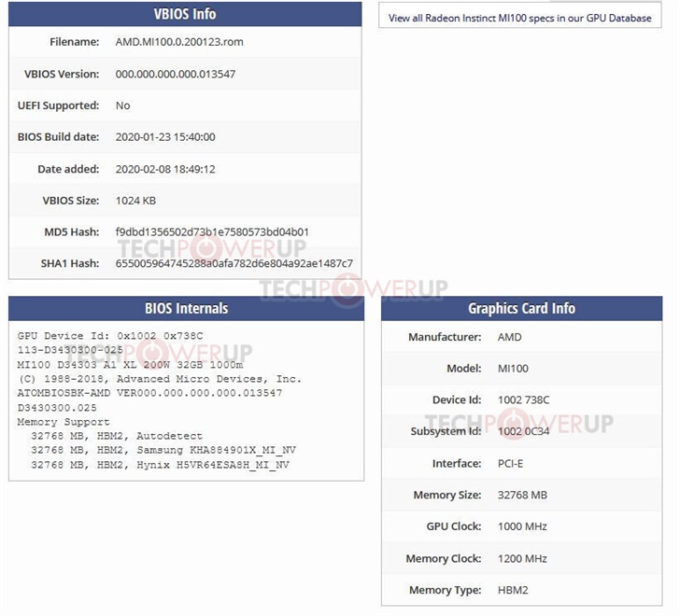Click UEFI Supported value No
The height and width of the screenshot is (616, 680).
coord(122,105)
